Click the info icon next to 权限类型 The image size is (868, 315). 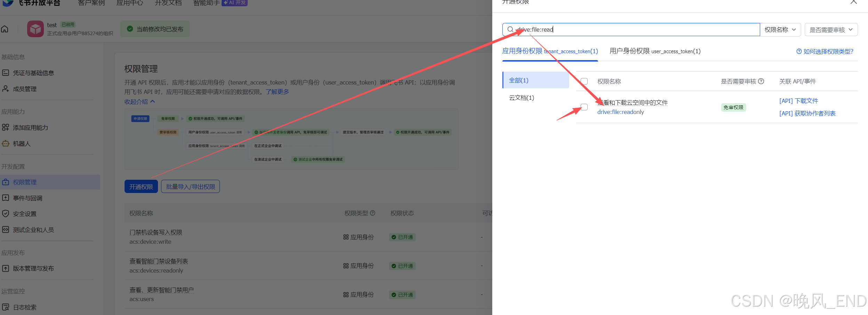pyautogui.click(x=373, y=213)
